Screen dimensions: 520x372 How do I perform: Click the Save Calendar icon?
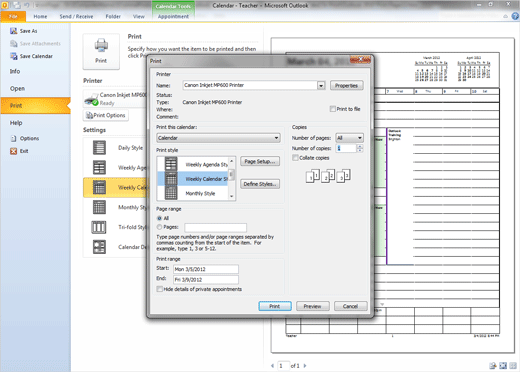click(x=13, y=56)
